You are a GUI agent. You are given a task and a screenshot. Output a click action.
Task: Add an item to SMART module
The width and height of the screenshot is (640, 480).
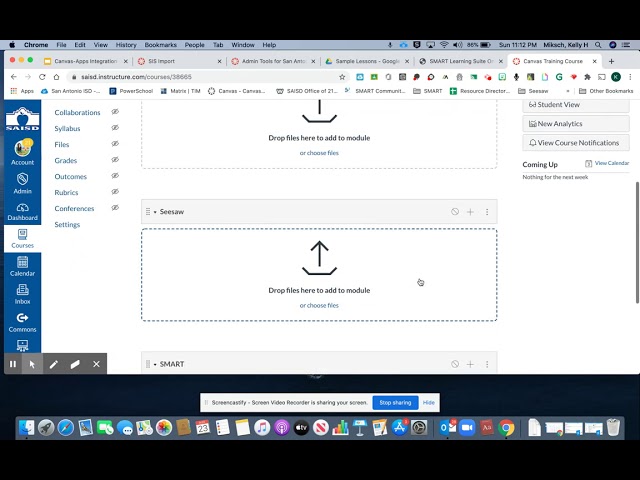tap(470, 364)
